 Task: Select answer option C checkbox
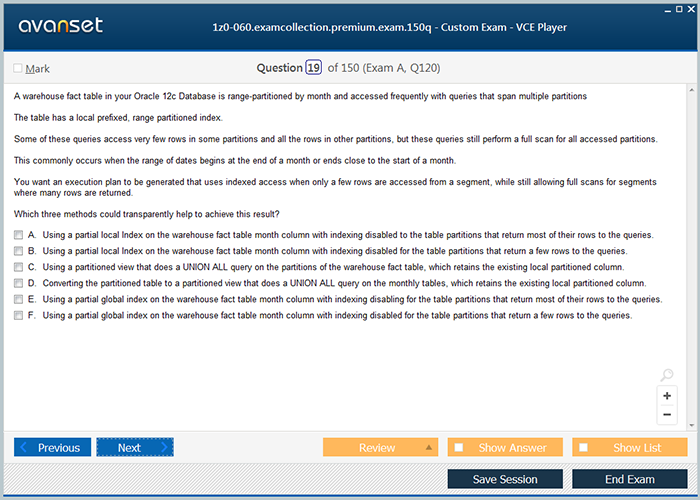coord(18,267)
